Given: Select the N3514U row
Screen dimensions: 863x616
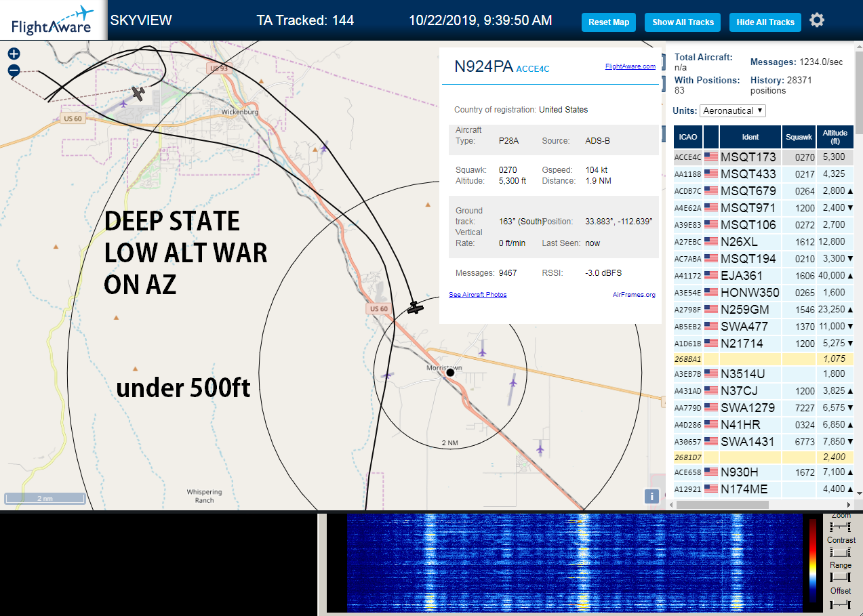Looking at the screenshot, I should click(x=764, y=374).
